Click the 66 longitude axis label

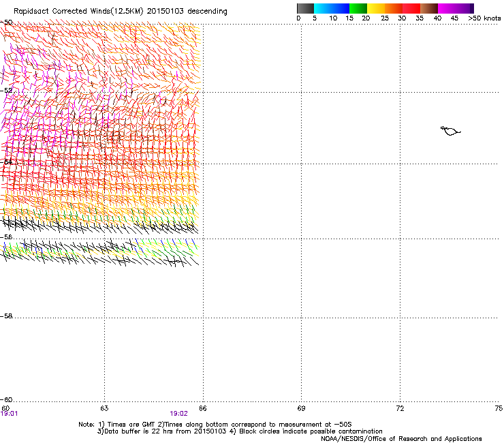click(202, 408)
